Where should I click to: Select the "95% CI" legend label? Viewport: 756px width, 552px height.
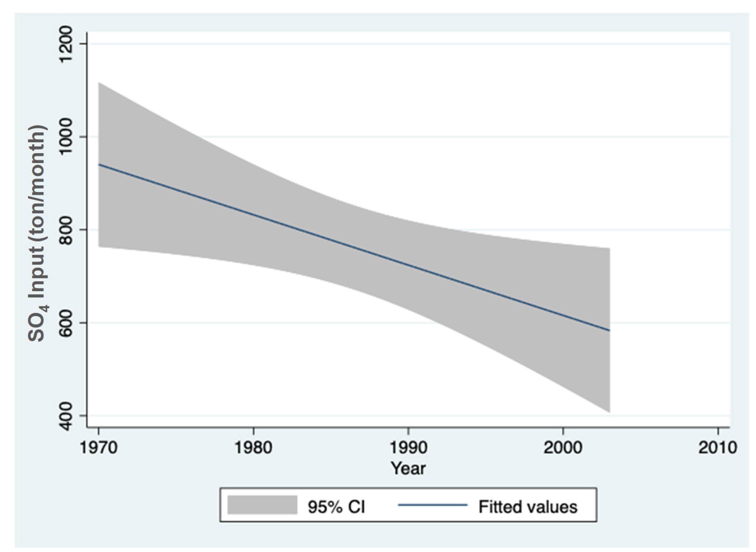[336, 507]
